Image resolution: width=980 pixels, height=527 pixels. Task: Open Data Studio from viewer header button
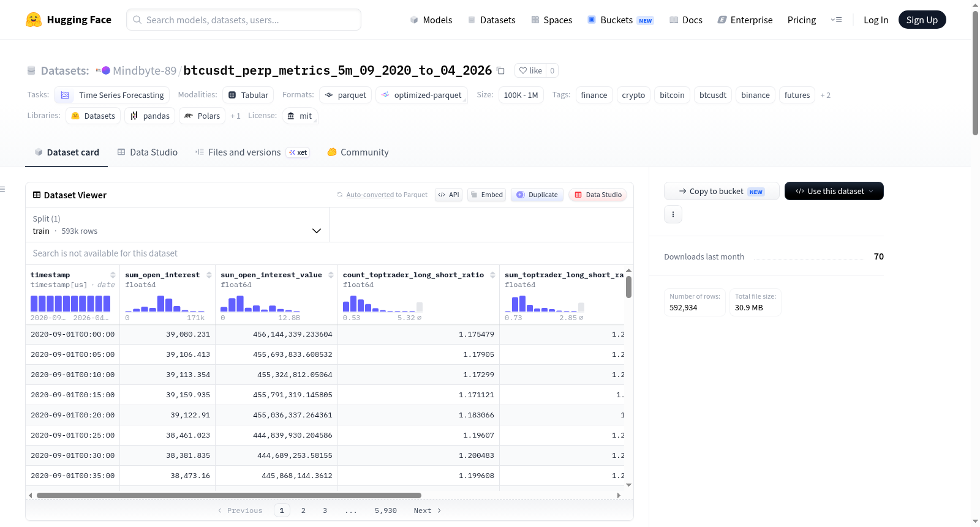(597, 195)
